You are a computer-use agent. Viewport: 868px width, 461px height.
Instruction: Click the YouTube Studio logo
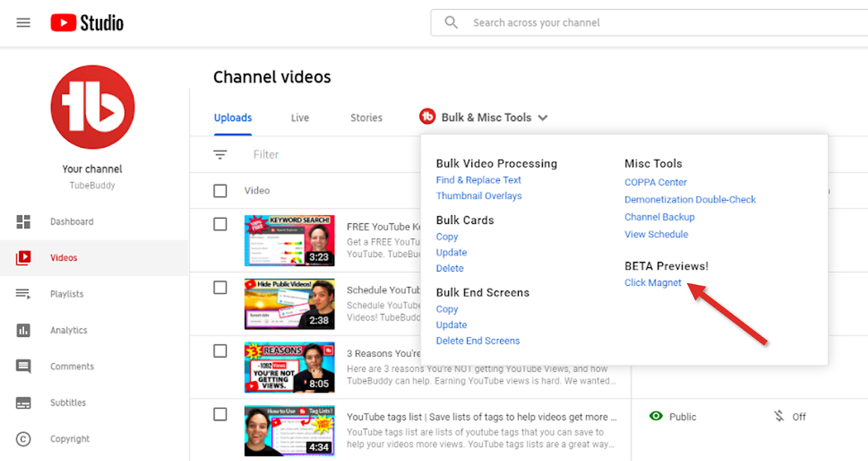pyautogui.click(x=87, y=23)
